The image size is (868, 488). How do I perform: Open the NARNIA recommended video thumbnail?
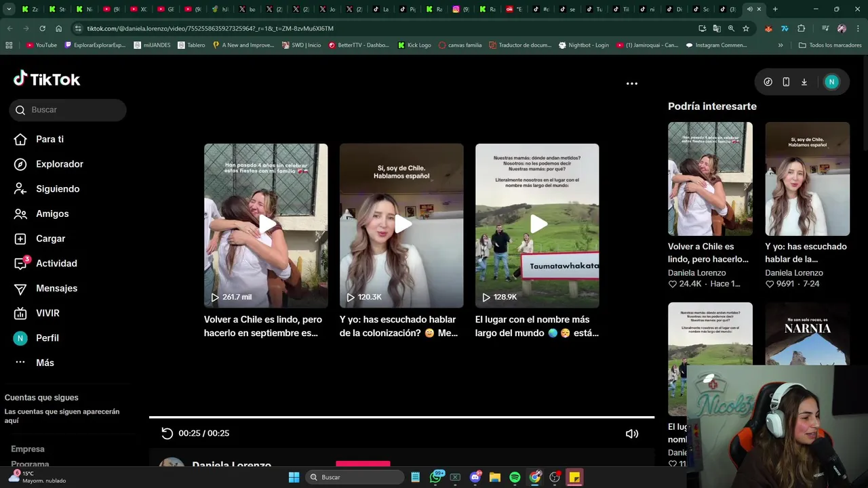click(807, 333)
